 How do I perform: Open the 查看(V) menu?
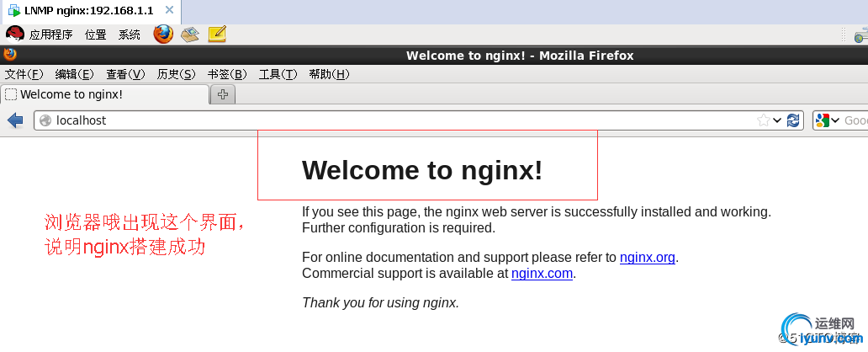tap(125, 74)
